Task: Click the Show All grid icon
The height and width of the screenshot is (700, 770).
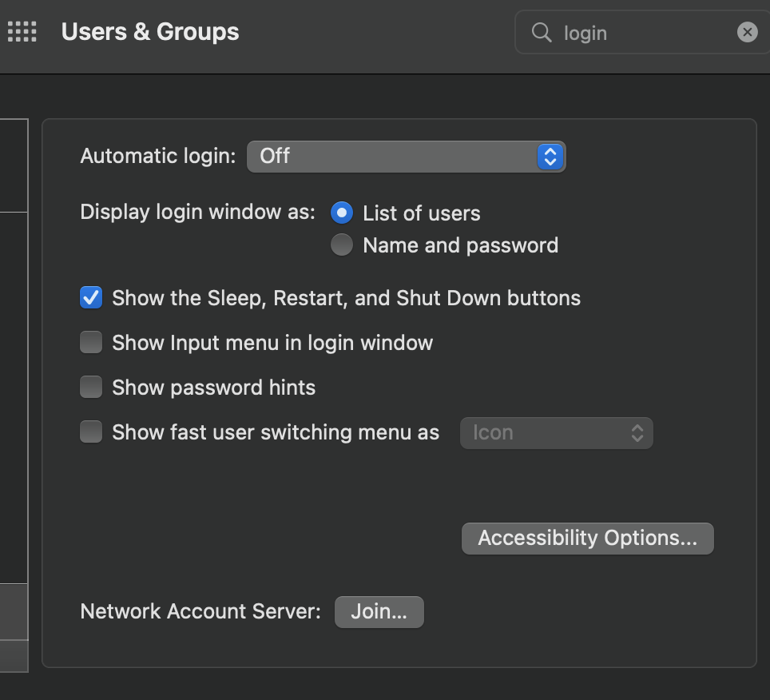Action: [22, 32]
